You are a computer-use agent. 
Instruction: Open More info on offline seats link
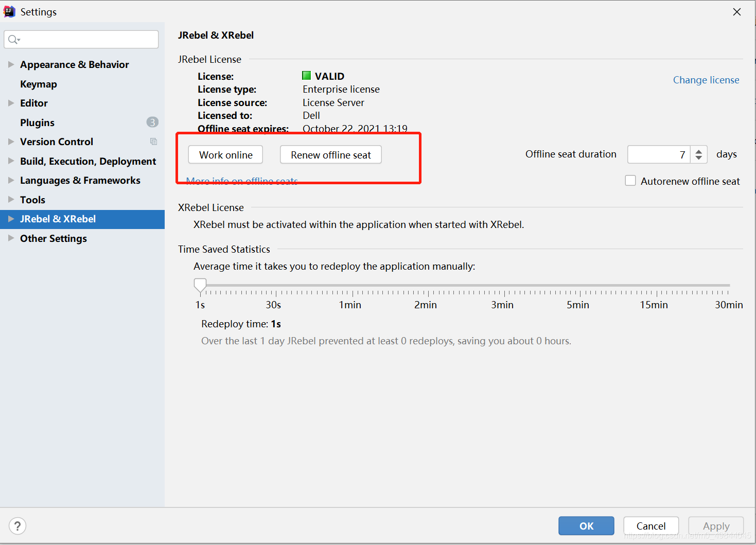tap(242, 181)
